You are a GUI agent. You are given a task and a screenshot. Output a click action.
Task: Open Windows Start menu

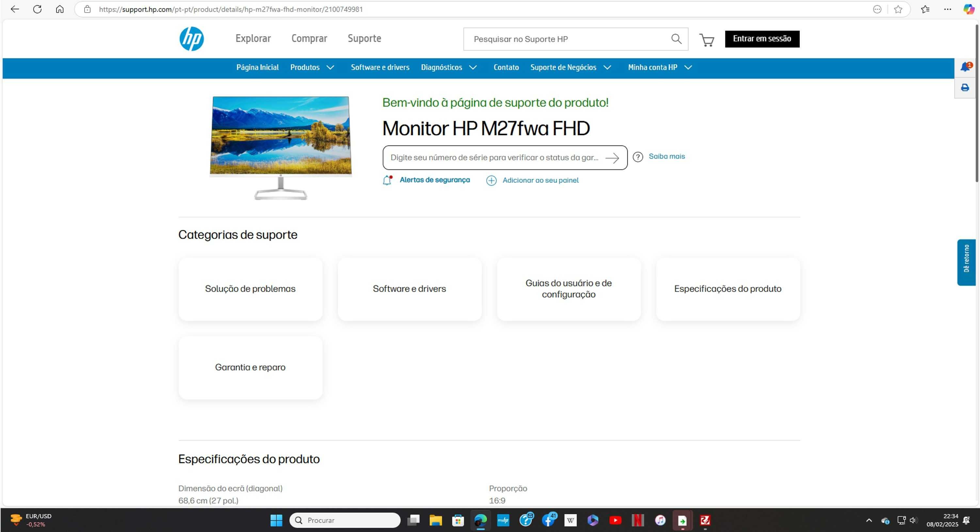pyautogui.click(x=276, y=520)
